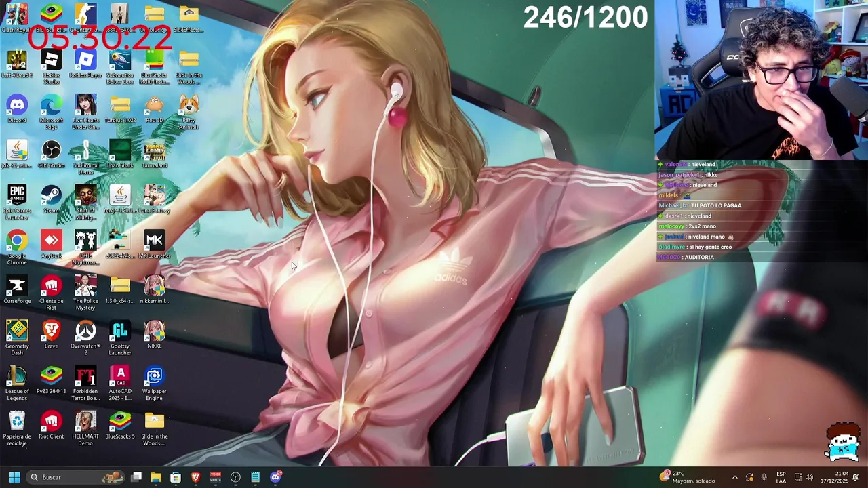Select the Little Nightmares shortcut
Image resolution: width=868 pixels, height=488 pixels.
[x=85, y=248]
